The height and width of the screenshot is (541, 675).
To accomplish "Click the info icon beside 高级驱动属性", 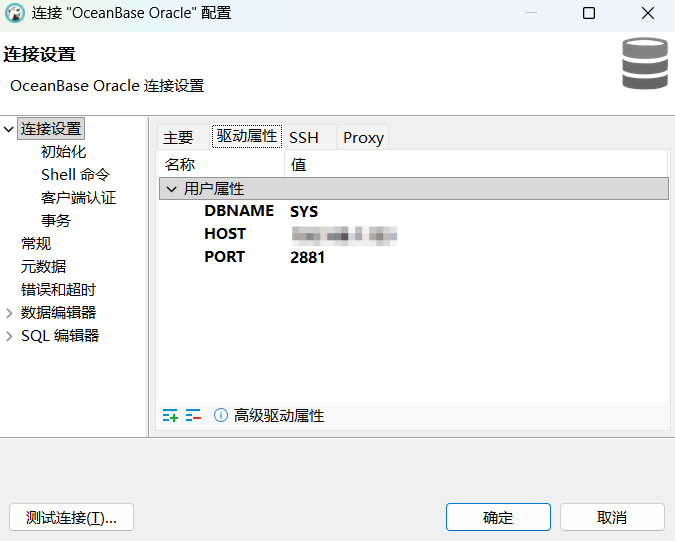I will 220,415.
